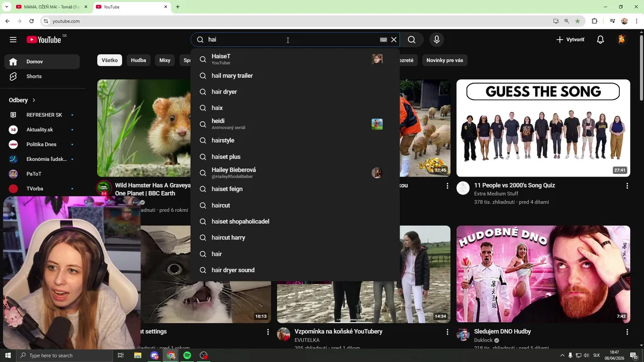This screenshot has height=362, width=644.
Task: Go to Domov in the sidebar
Action: click(42, 61)
